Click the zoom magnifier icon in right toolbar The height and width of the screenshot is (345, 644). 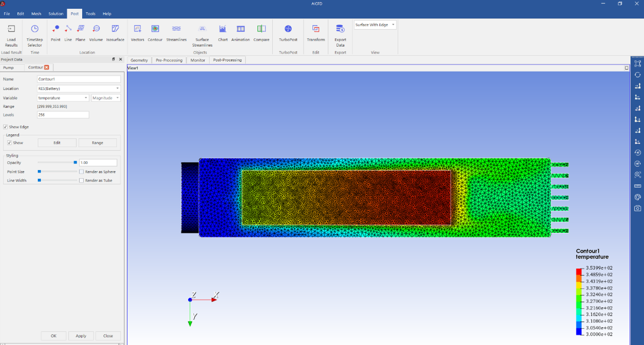(x=637, y=175)
